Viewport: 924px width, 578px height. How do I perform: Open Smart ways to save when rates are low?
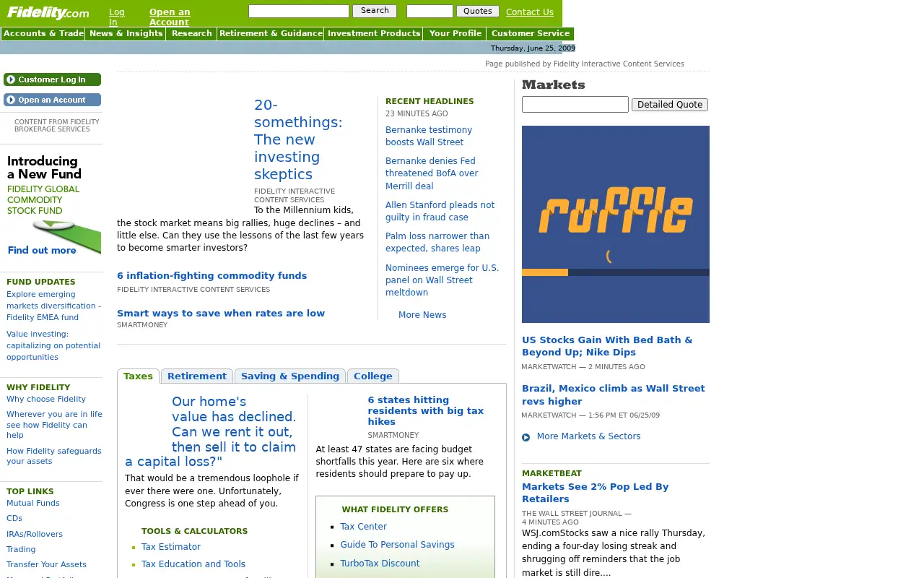(x=221, y=314)
